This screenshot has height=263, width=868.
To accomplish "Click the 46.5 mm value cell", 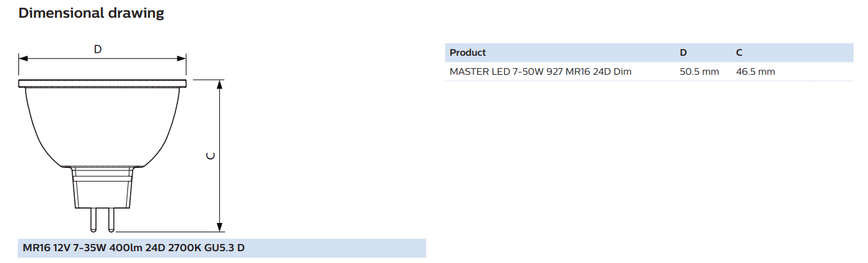I will tap(755, 71).
